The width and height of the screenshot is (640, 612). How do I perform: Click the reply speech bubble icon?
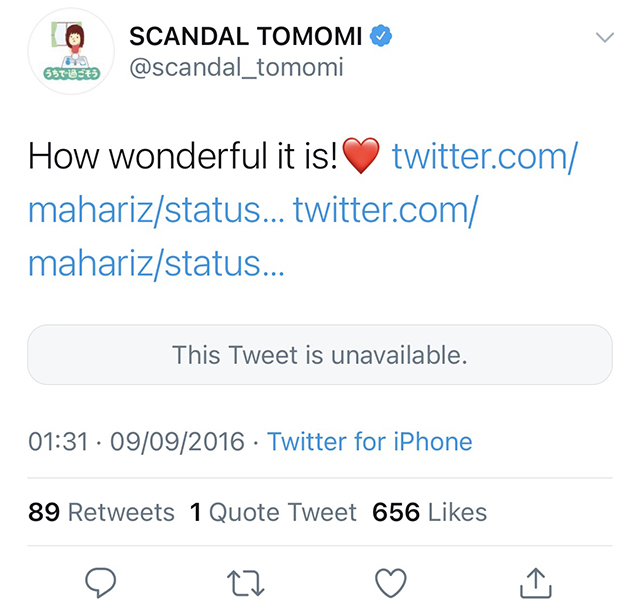click(101, 580)
